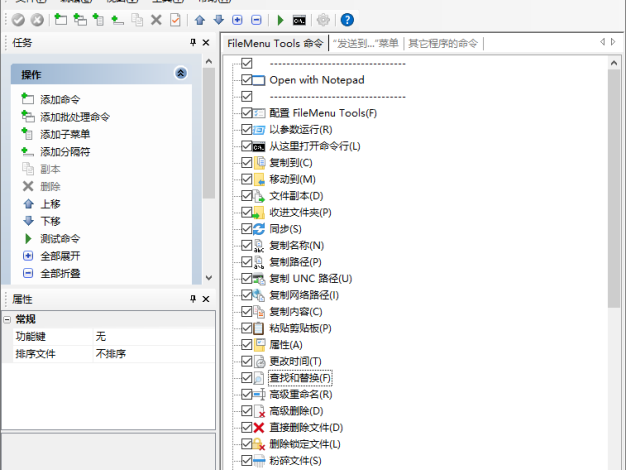Uncheck 以参数运行(R) checkbox

[x=247, y=130]
